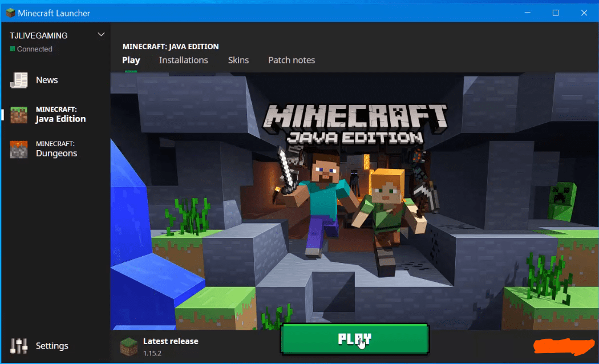Screen dimensions: 599x364
Task: Open Minecraft: Dungeons in sidebar
Action: 56,149
